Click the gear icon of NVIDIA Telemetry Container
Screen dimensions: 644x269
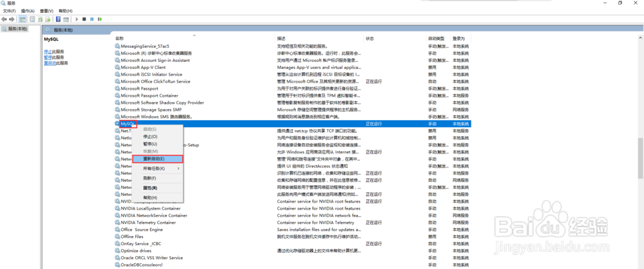pyautogui.click(x=117, y=223)
